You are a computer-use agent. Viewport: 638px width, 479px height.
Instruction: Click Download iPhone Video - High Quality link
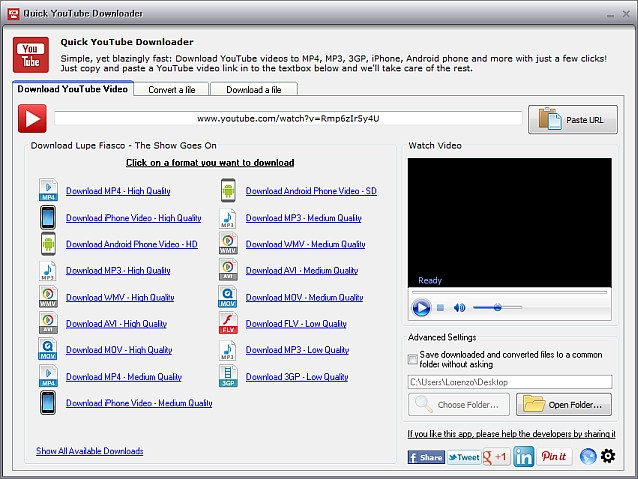(133, 218)
